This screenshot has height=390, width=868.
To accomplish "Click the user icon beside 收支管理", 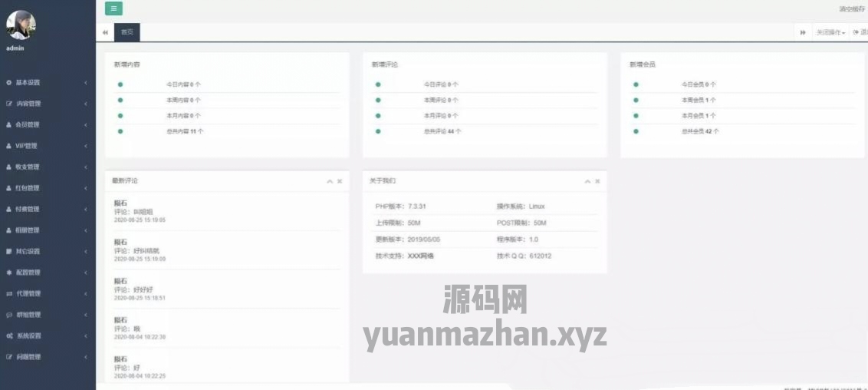I will (9, 167).
